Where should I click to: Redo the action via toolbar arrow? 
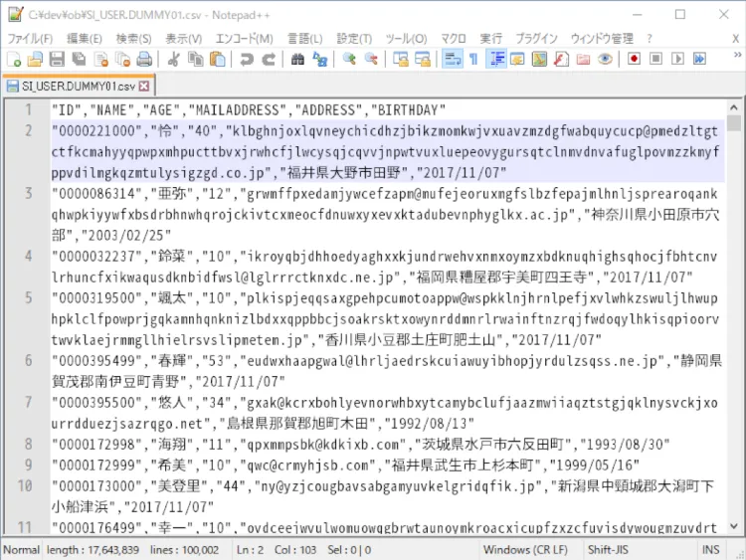269,59
